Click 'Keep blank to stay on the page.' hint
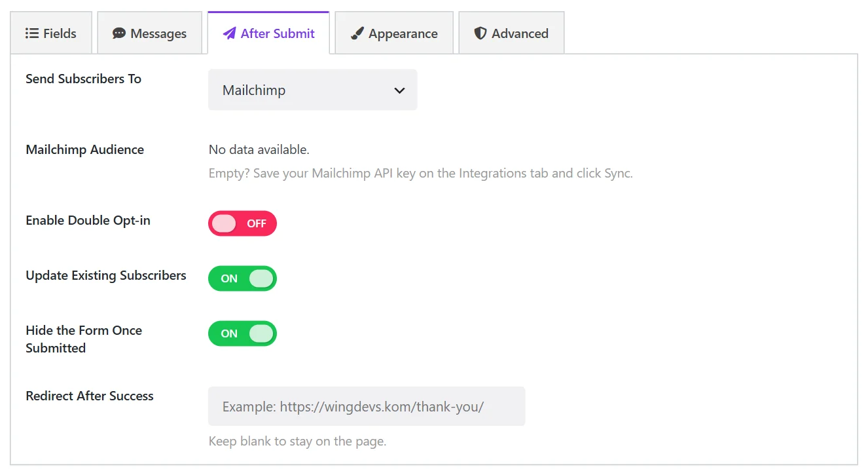 tap(297, 441)
